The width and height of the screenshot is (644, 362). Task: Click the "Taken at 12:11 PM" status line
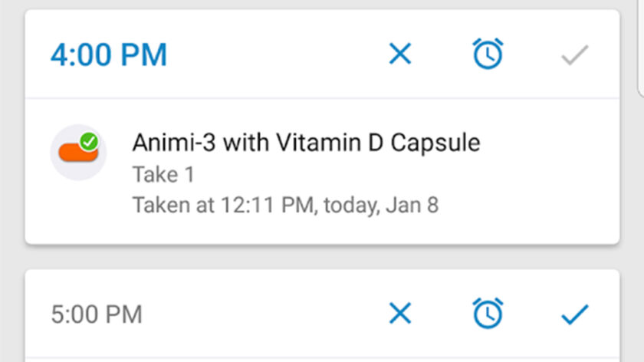[285, 206]
